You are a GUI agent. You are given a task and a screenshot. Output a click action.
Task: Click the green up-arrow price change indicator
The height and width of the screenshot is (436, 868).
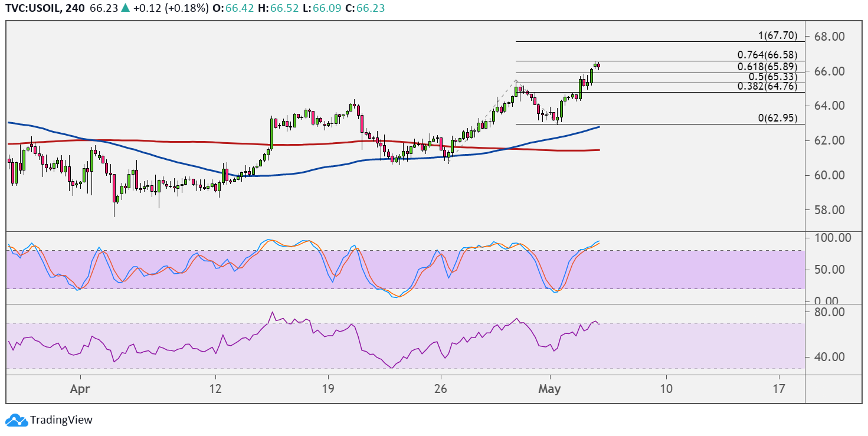(x=126, y=9)
